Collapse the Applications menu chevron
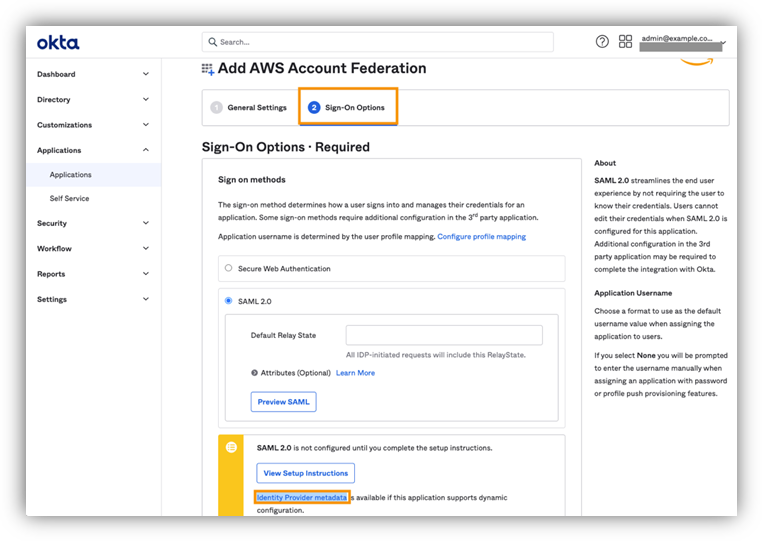Image resolution: width=762 pixels, height=541 pixels. pyautogui.click(x=146, y=150)
